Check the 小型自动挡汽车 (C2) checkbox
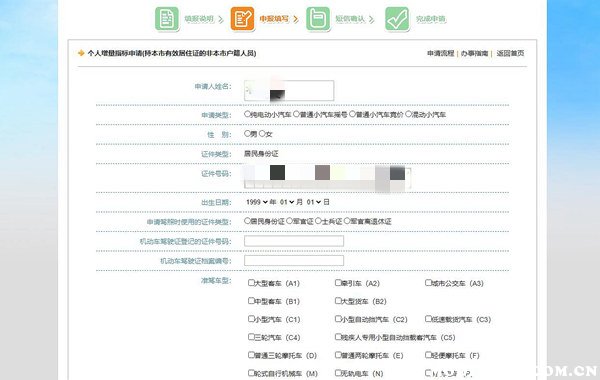 (x=338, y=319)
